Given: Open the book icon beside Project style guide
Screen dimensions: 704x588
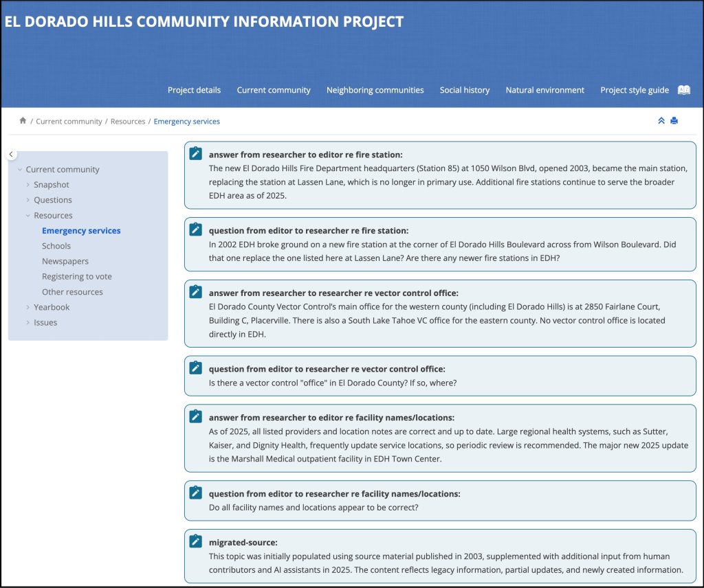Looking at the screenshot, I should point(683,90).
